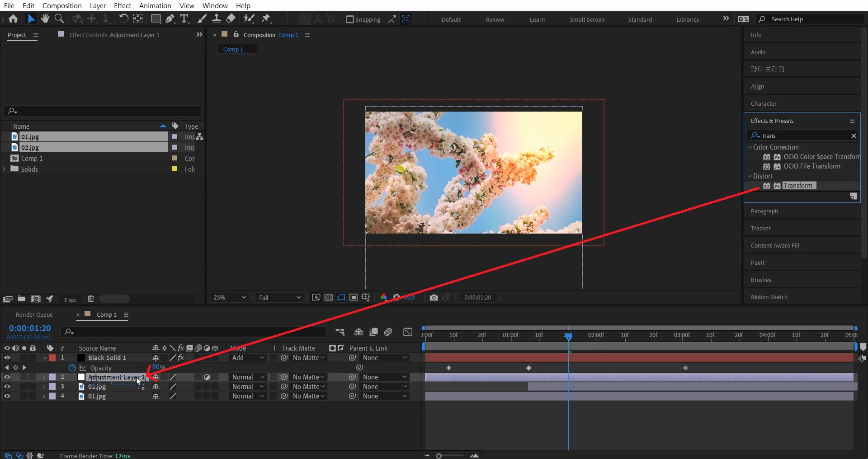The width and height of the screenshot is (868, 459).
Task: Toggle the shy switch on 02.jpg layer
Action: tap(156, 387)
